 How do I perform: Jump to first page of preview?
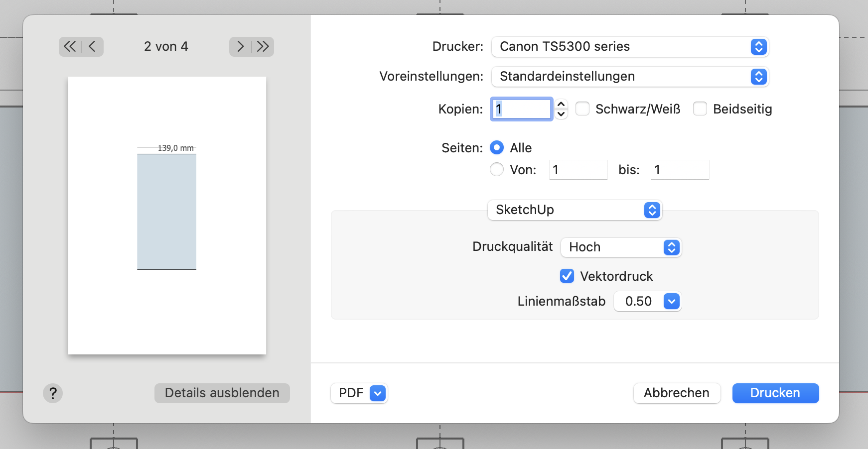tap(70, 47)
